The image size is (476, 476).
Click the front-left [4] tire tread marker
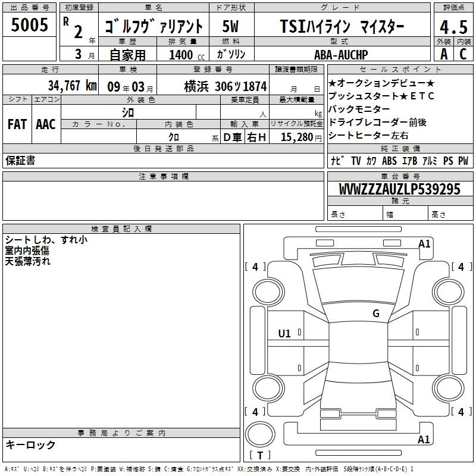pyautogui.click(x=255, y=267)
